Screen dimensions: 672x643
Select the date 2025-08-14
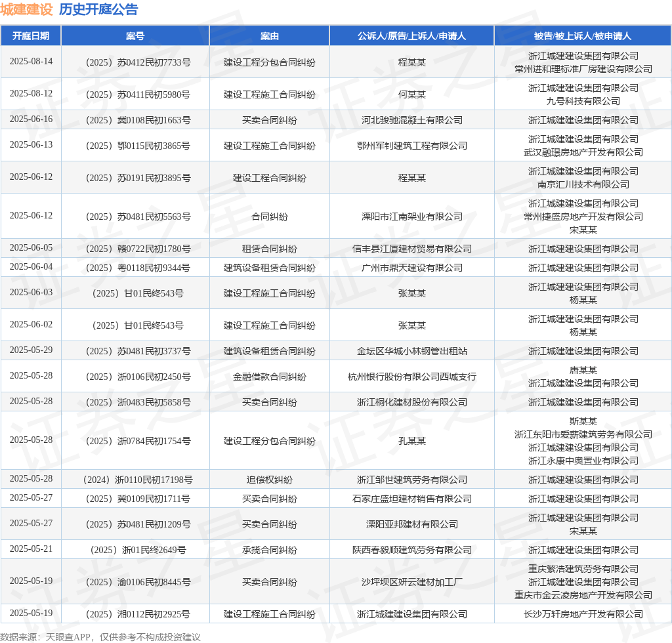(31, 61)
